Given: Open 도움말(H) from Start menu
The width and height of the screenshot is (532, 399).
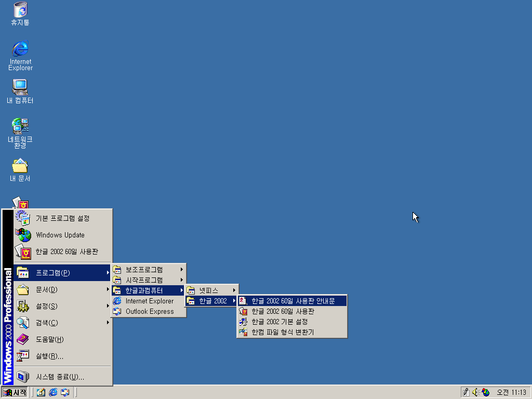Looking at the screenshot, I should click(x=63, y=339).
